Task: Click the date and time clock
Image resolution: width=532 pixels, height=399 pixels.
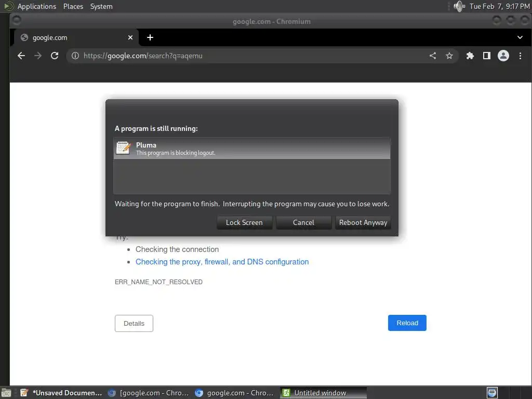Action: pos(499,6)
